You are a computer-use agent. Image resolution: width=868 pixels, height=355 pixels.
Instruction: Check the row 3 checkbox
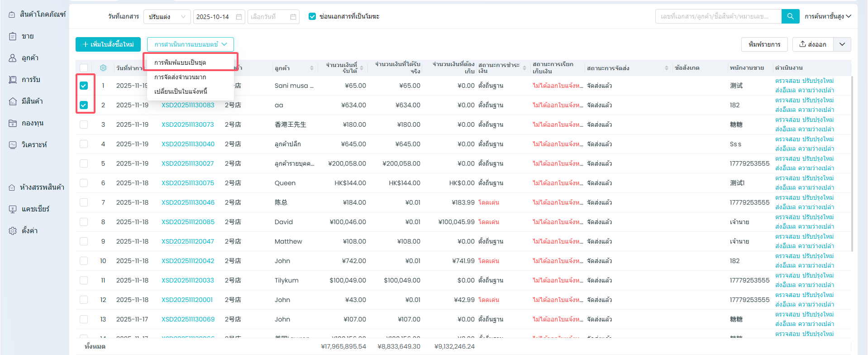84,125
